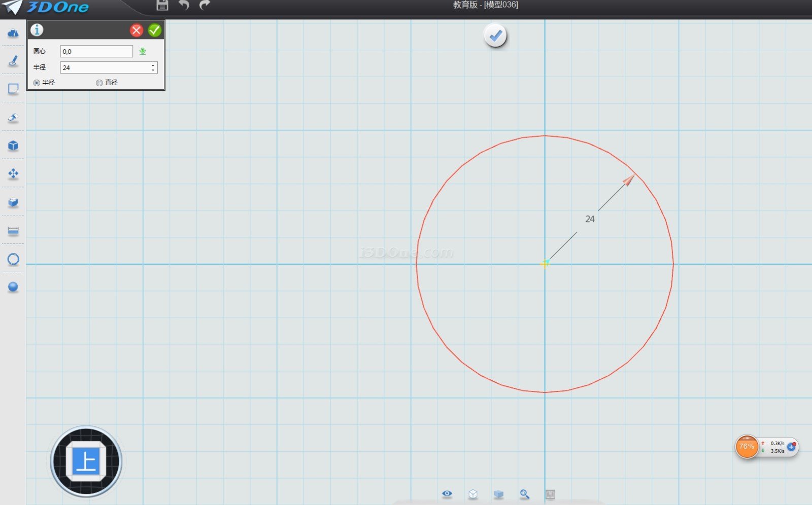Expand center point options with green arrow
Image resolution: width=812 pixels, height=505 pixels.
[143, 51]
